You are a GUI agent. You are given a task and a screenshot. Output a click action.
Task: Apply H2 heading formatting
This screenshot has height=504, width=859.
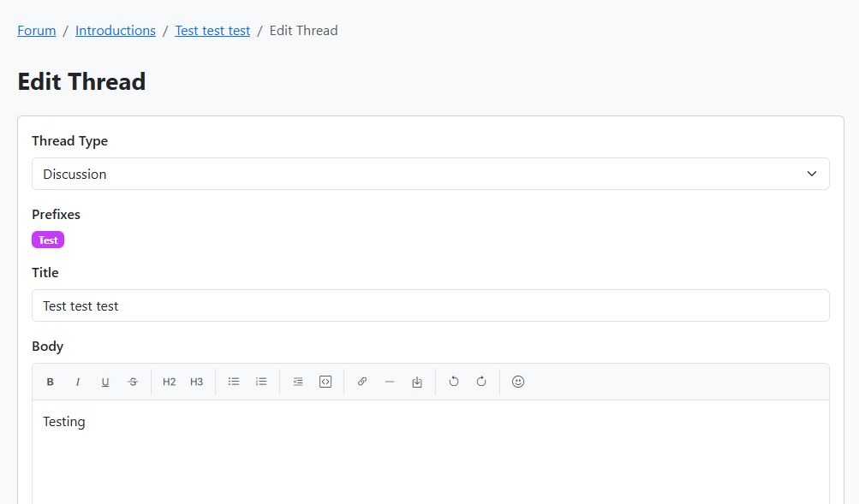(169, 381)
